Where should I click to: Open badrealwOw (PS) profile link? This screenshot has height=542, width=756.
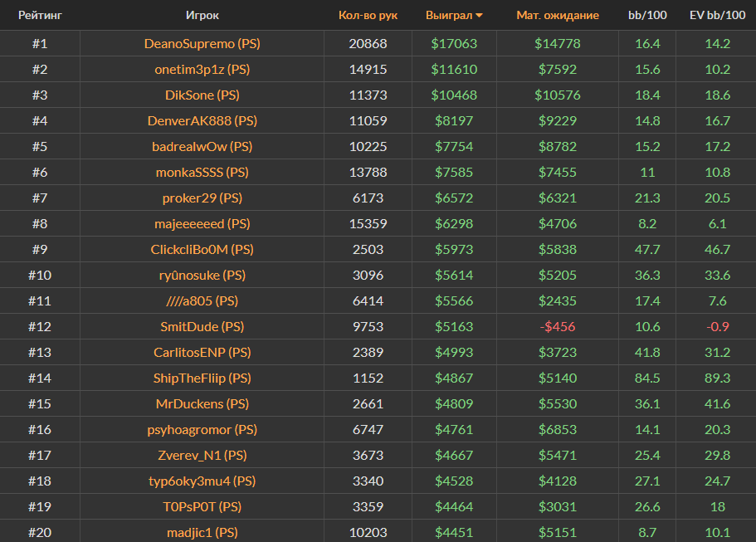click(202, 146)
